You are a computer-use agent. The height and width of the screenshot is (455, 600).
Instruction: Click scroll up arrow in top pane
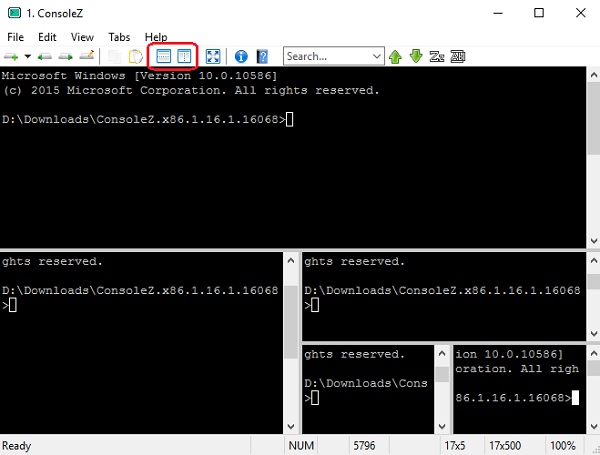pyautogui.click(x=593, y=75)
